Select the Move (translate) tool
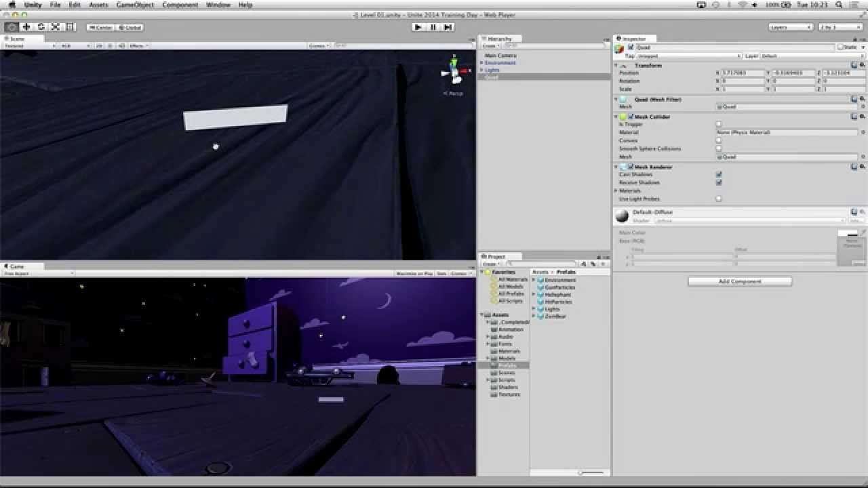 (26, 27)
